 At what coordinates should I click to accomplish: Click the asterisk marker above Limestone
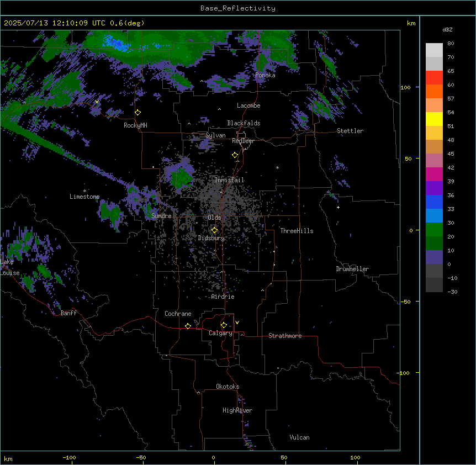[84, 191]
